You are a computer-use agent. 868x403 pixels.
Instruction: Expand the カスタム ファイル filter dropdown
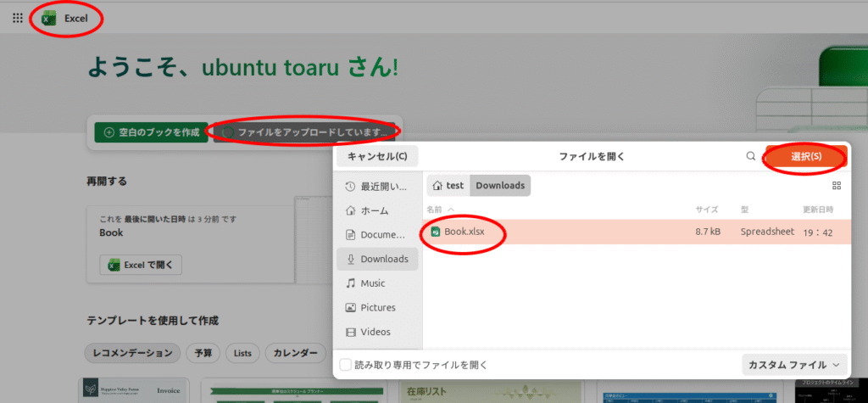(x=794, y=365)
